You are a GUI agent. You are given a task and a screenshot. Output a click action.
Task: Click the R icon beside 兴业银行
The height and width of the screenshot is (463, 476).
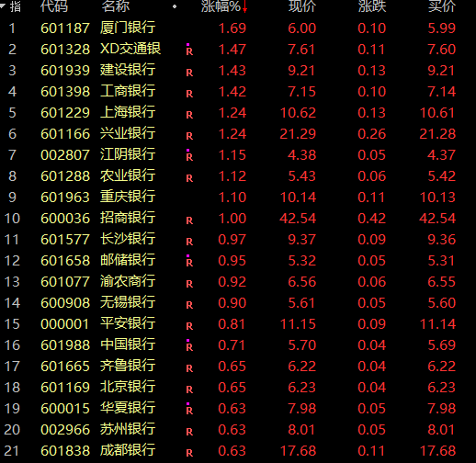pos(189,136)
